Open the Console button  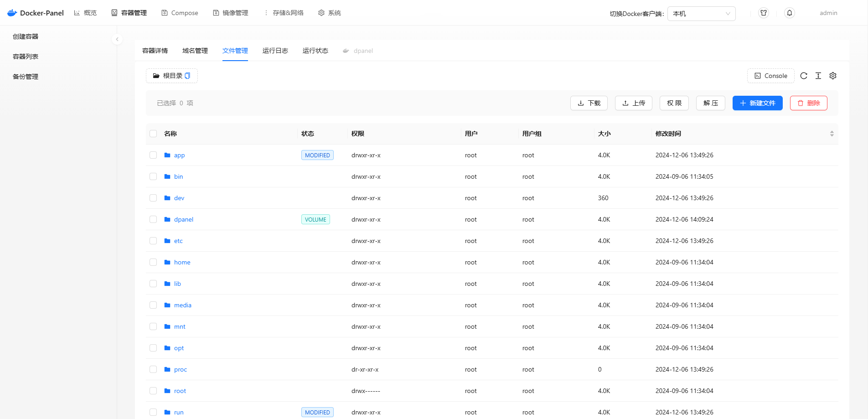(x=770, y=76)
